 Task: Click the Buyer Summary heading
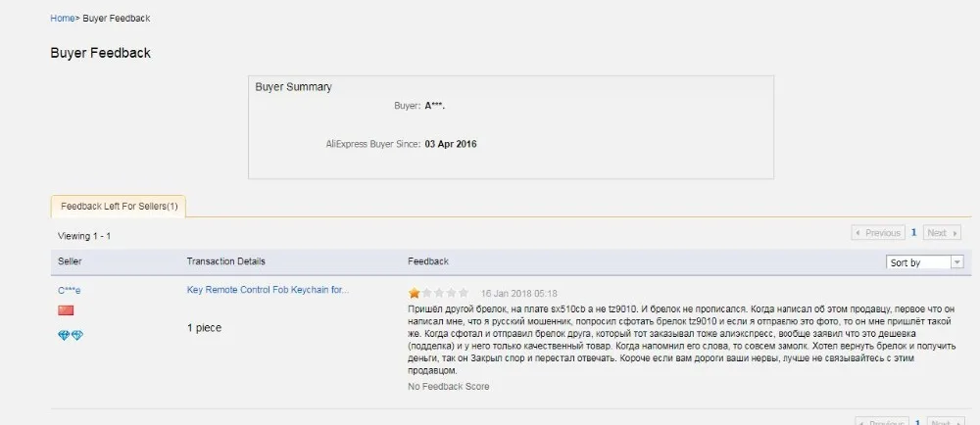[x=293, y=87]
